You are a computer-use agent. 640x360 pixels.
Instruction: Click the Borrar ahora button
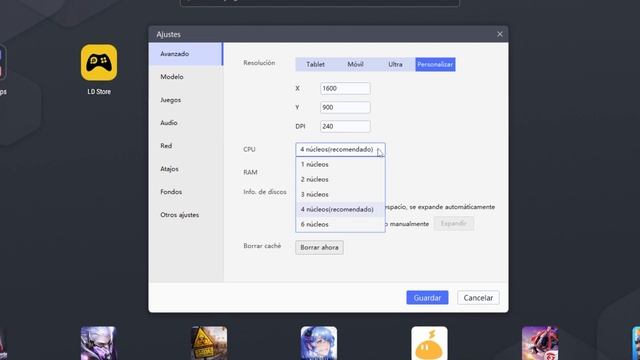point(319,247)
